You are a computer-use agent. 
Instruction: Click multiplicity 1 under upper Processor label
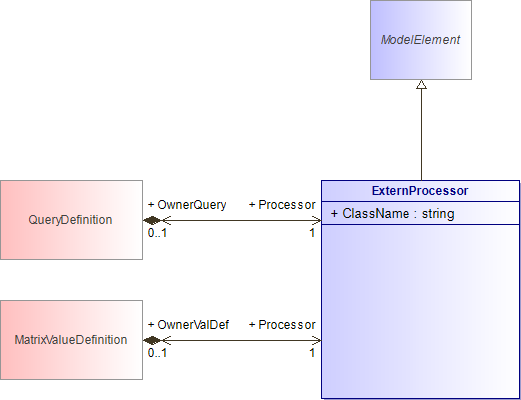click(x=312, y=233)
